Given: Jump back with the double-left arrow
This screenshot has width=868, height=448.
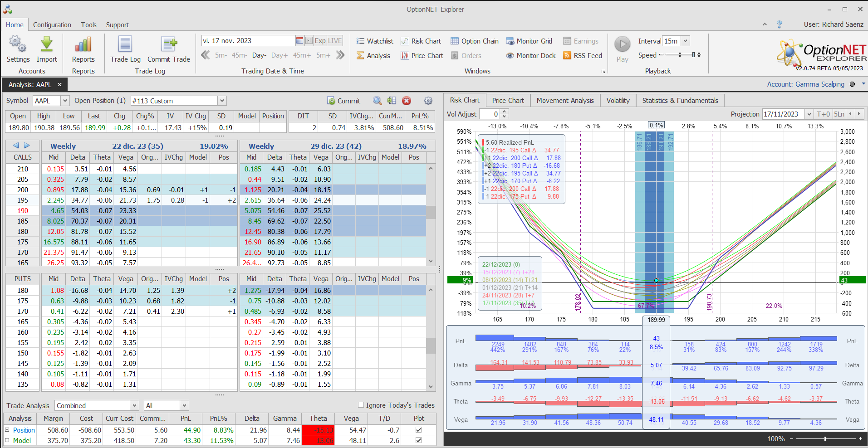Looking at the screenshot, I should [206, 55].
